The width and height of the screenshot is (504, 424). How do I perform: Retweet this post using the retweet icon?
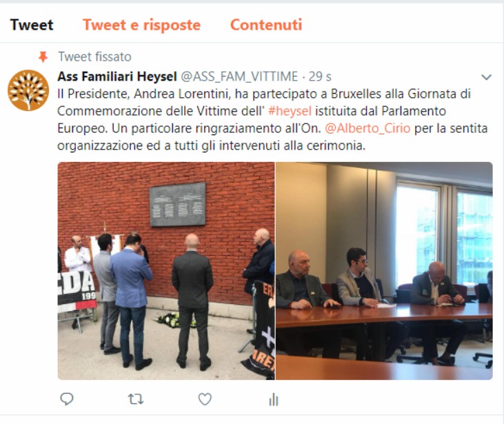(x=136, y=399)
